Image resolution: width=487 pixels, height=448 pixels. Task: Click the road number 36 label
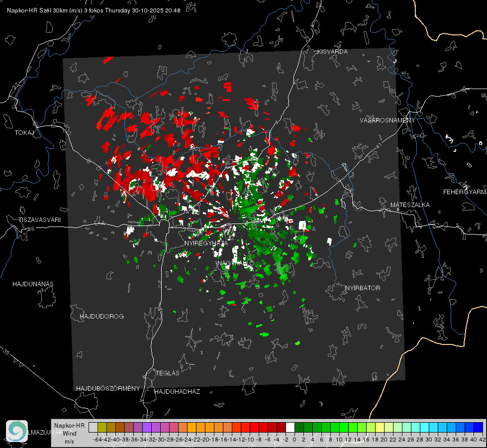click(31, 229)
